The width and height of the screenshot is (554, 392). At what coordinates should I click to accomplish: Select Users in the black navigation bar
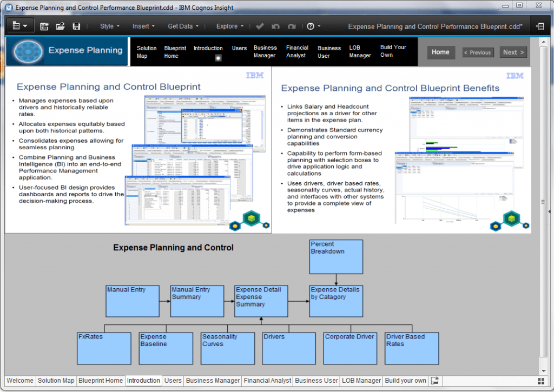tap(239, 48)
